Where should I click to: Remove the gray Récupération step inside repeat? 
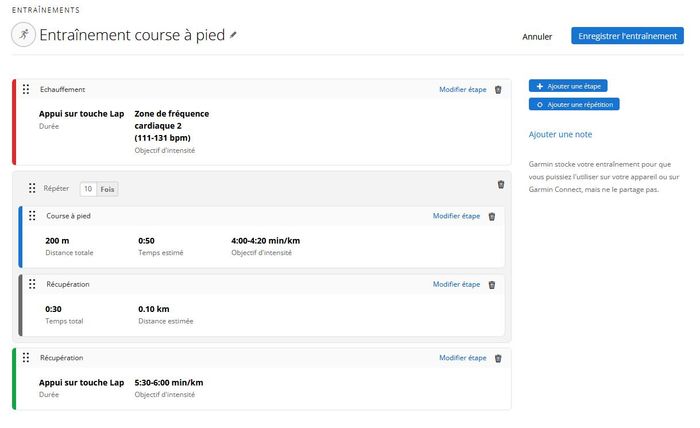(491, 285)
